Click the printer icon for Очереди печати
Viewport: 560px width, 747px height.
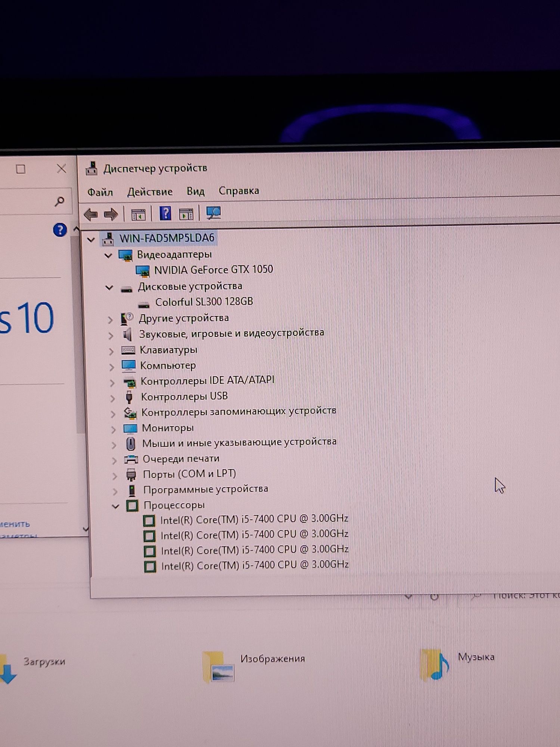pos(131,459)
